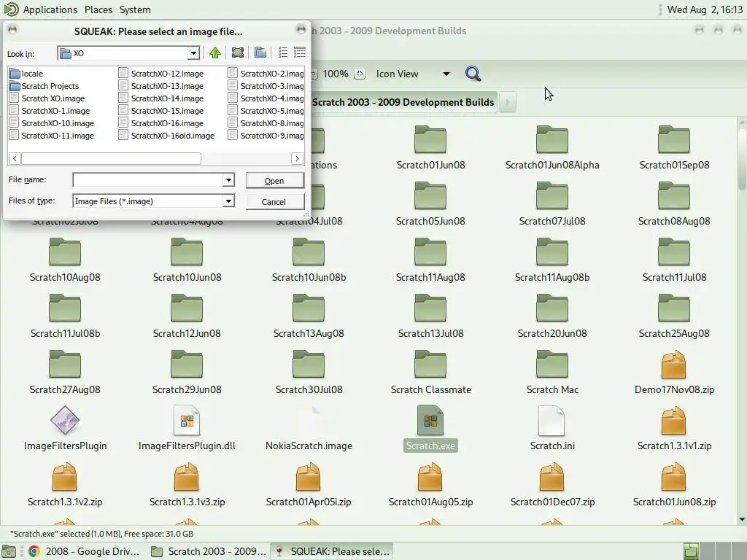This screenshot has width=747, height=560.
Task: Click into the File name input field
Action: (x=148, y=180)
